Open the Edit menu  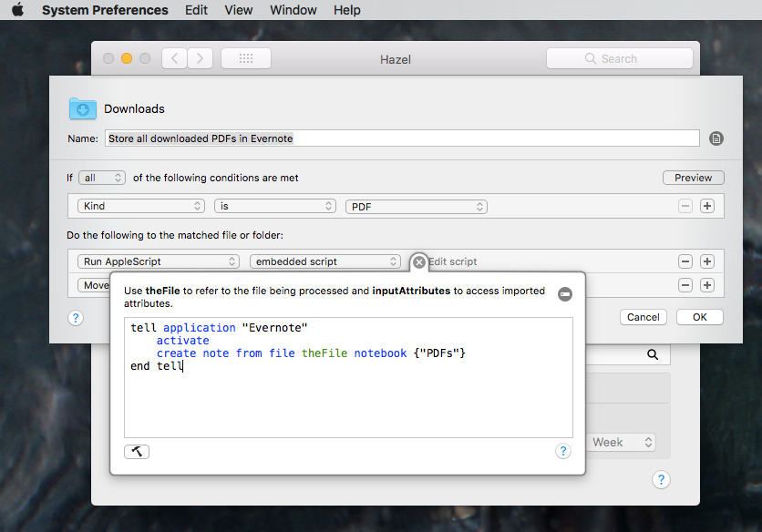tap(196, 10)
